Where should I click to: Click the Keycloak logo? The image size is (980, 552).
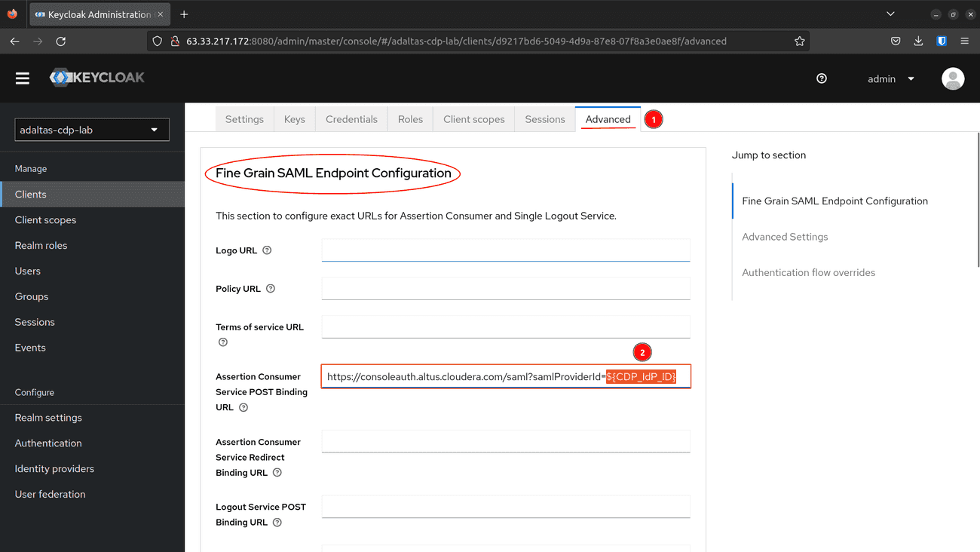point(96,77)
